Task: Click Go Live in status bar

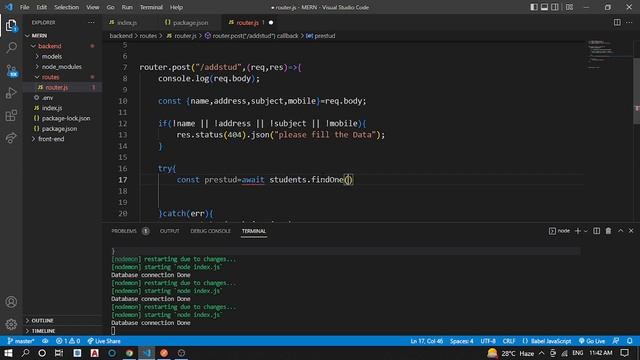Action: pos(592,341)
